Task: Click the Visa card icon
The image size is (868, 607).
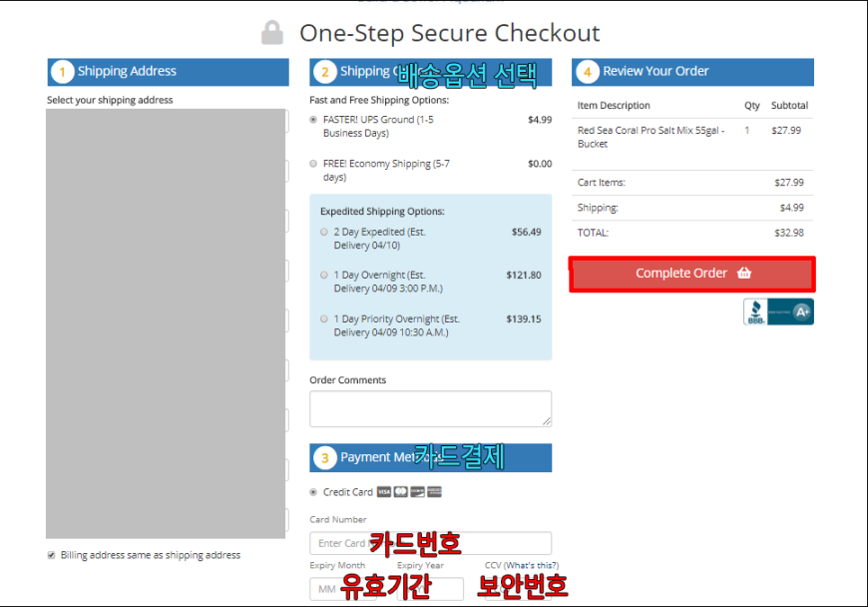Action: pyautogui.click(x=384, y=492)
